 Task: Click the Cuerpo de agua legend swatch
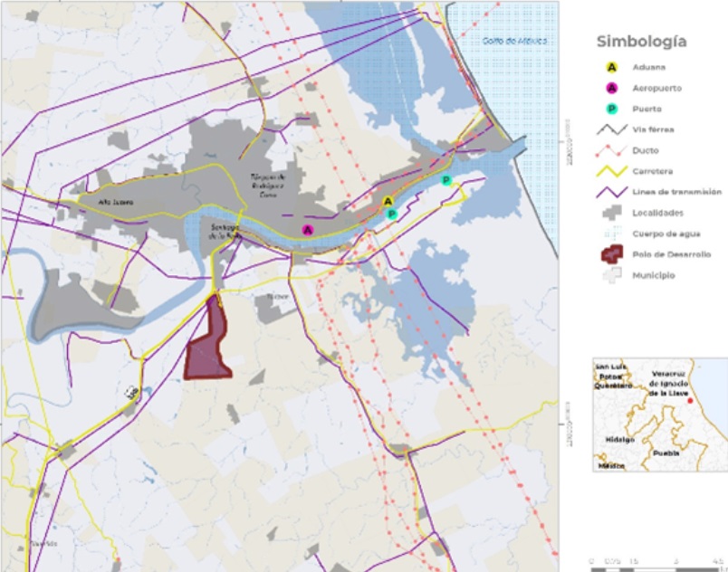click(x=611, y=234)
